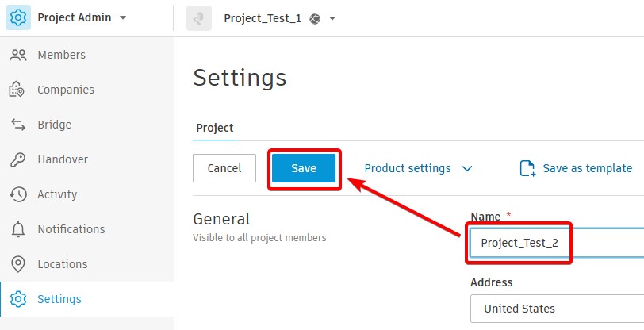Click the Name field label

(x=485, y=217)
